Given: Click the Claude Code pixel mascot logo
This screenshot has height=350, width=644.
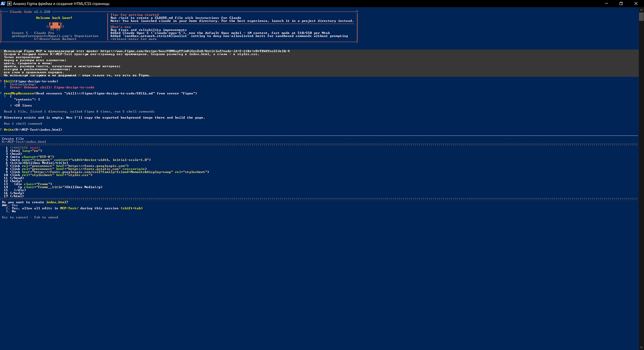Looking at the screenshot, I should pos(55,27).
